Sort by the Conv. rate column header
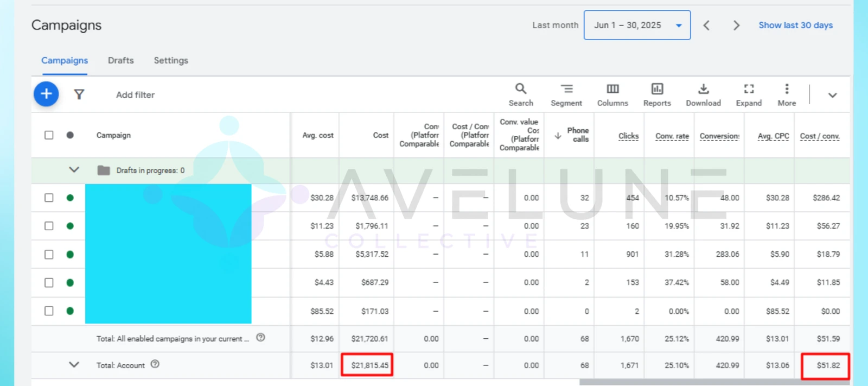 [x=672, y=136]
